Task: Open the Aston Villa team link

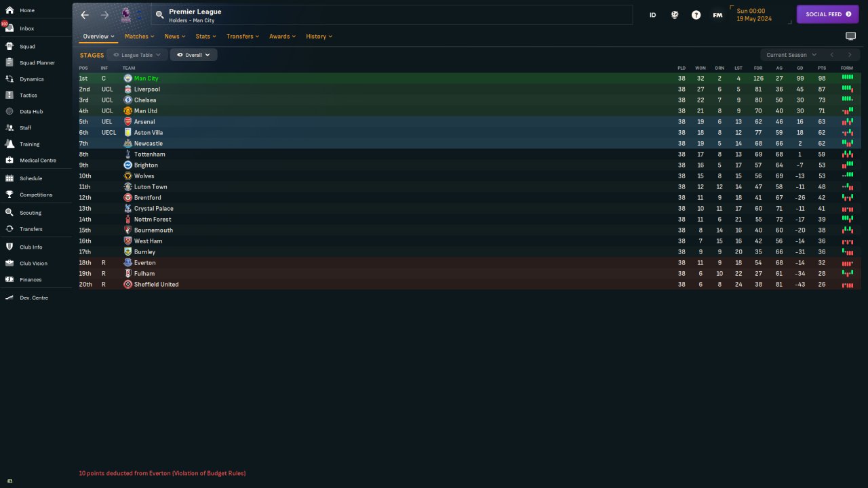Action: click(149, 133)
